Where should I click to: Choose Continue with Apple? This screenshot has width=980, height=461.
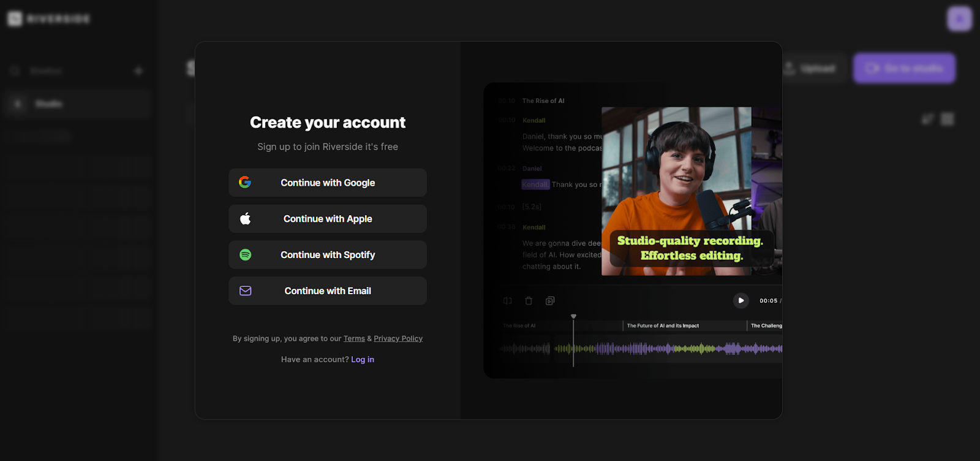328,219
